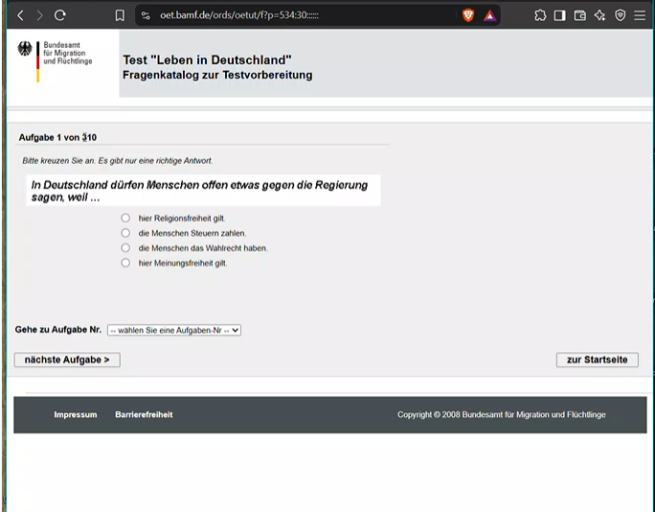Click the 'Test "Leben in Deutschland"' title
This screenshot has width=655, height=512.
coord(207,60)
